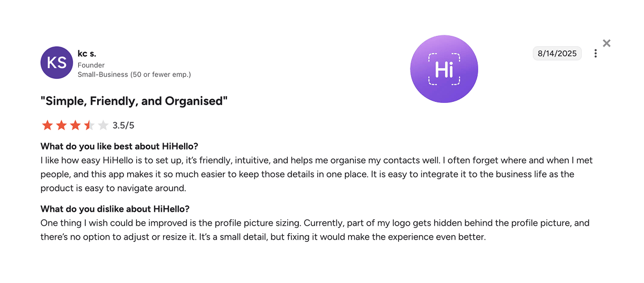Open the three-dot review options menu
Screen dimensions: 644x283
596,54
